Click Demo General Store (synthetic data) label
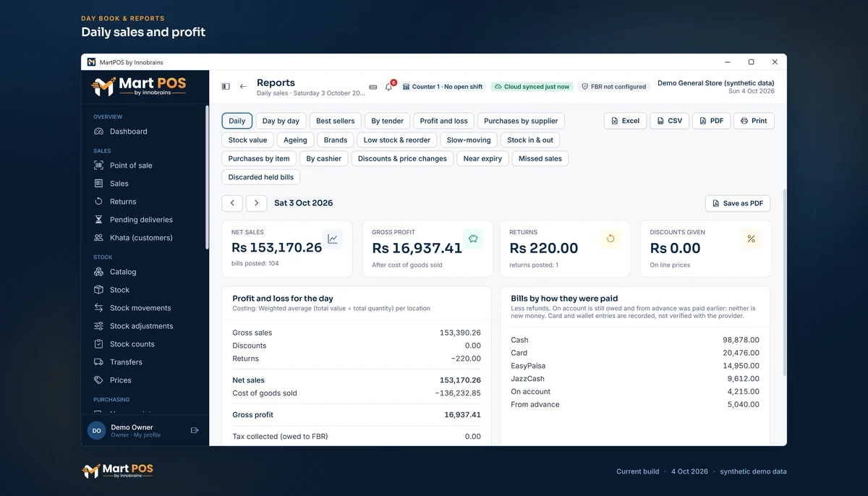Screen dimensions: 868x496 [x=716, y=83]
